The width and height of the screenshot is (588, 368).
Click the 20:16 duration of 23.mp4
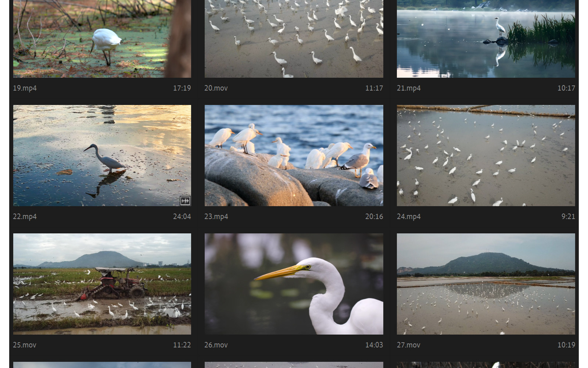pyautogui.click(x=374, y=217)
